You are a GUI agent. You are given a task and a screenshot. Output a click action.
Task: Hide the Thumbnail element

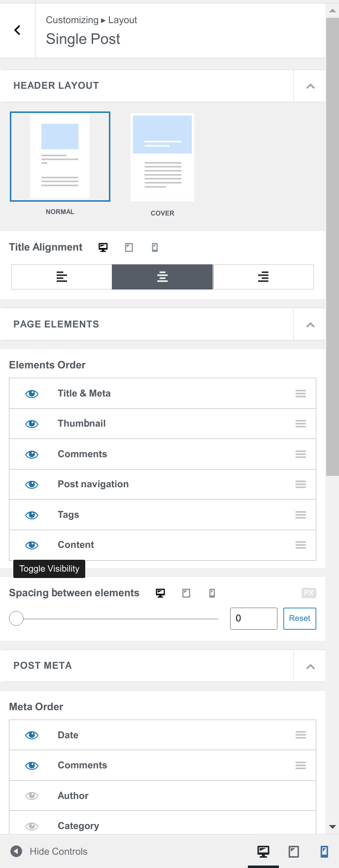tap(31, 423)
